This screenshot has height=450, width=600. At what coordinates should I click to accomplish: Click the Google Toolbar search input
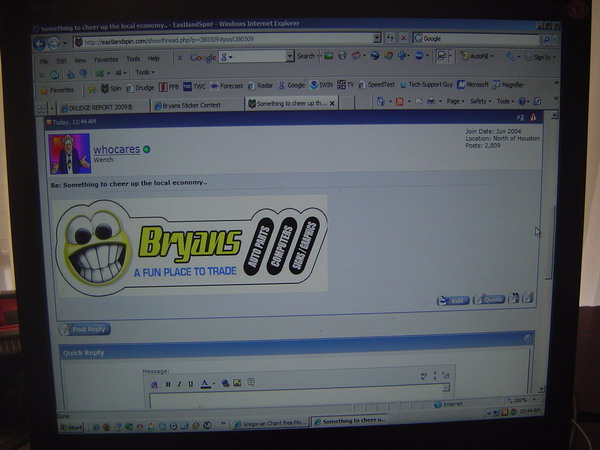(x=253, y=57)
